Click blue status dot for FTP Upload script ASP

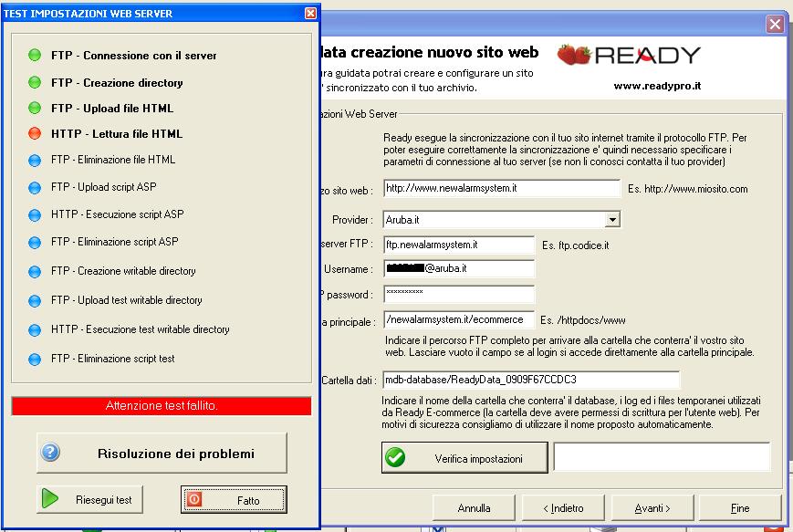[35, 188]
